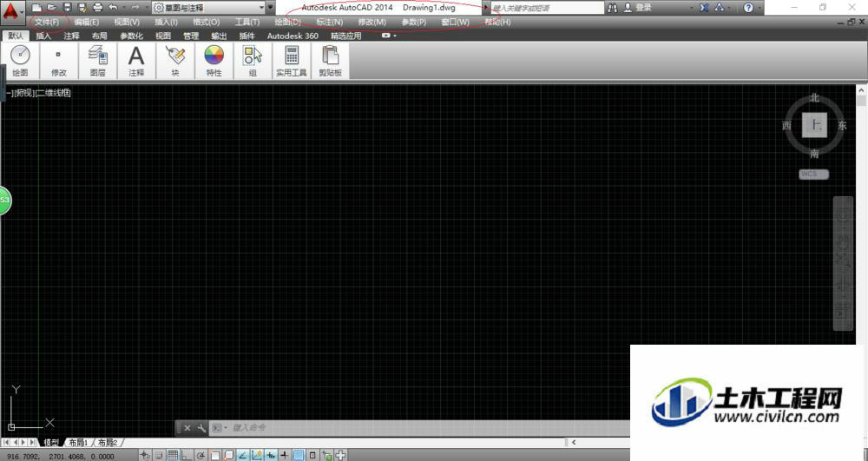Click the Autodesk 360 triangle icon in title bar

(719, 8)
